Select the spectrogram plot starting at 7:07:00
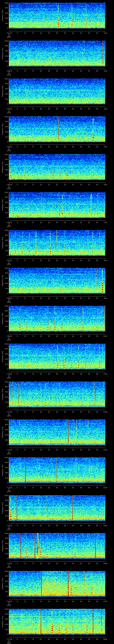Screen dimensions: 114x644 pyautogui.click(x=57, y=243)
